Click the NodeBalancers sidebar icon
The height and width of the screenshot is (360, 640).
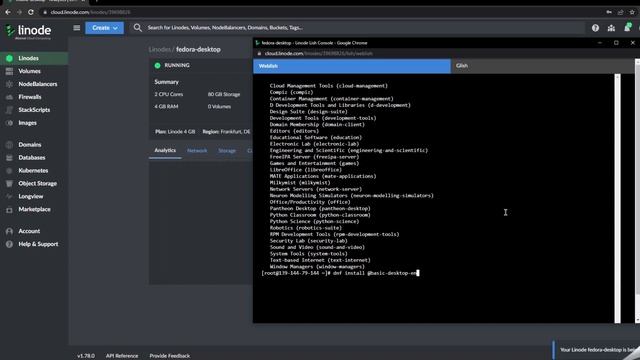pos(9,84)
